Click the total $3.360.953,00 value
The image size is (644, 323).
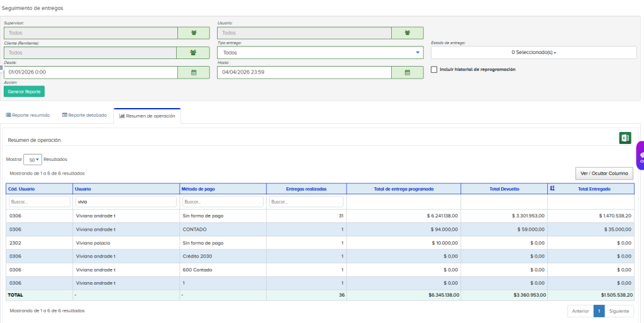pos(530,295)
